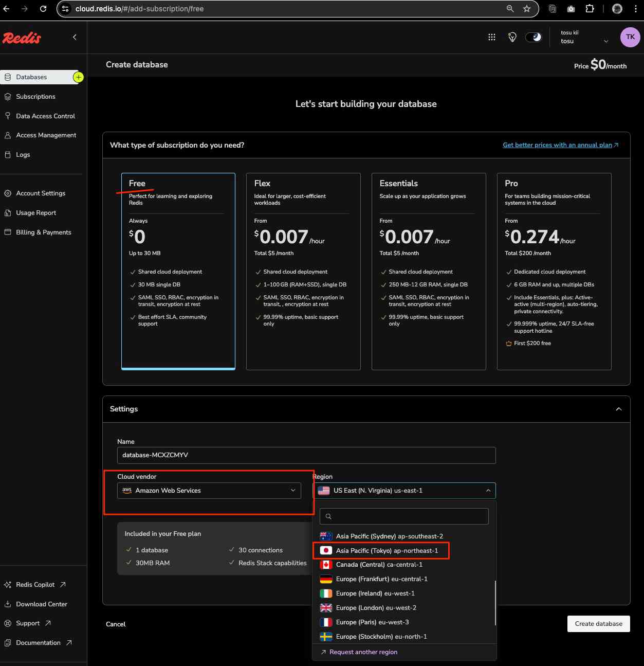This screenshot has width=644, height=666.
Task: Expand the tosu account dropdown
Action: (x=605, y=41)
